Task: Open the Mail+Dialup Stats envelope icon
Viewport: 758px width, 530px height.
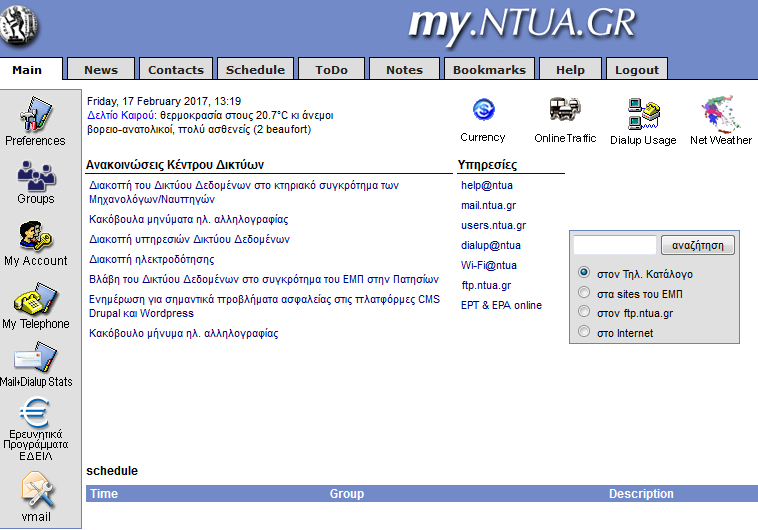Action: coord(35,357)
